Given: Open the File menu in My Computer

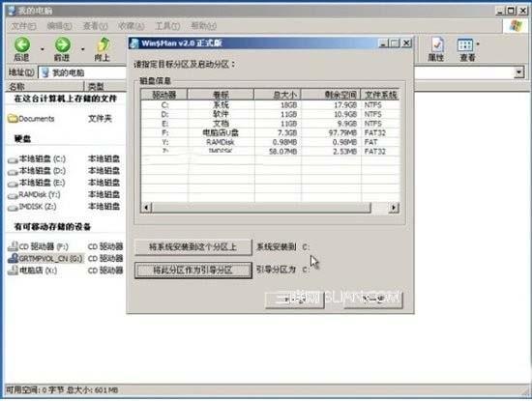Looking at the screenshot, I should 23,26.
